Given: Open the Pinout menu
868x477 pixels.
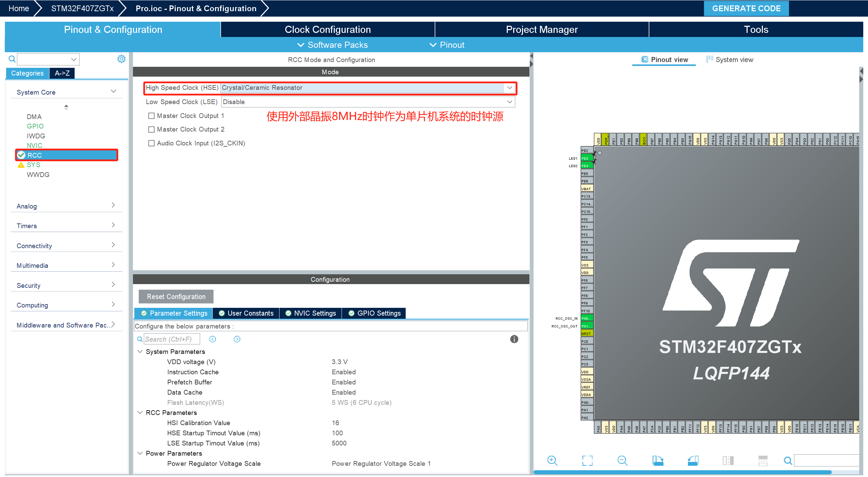Looking at the screenshot, I should click(x=447, y=45).
